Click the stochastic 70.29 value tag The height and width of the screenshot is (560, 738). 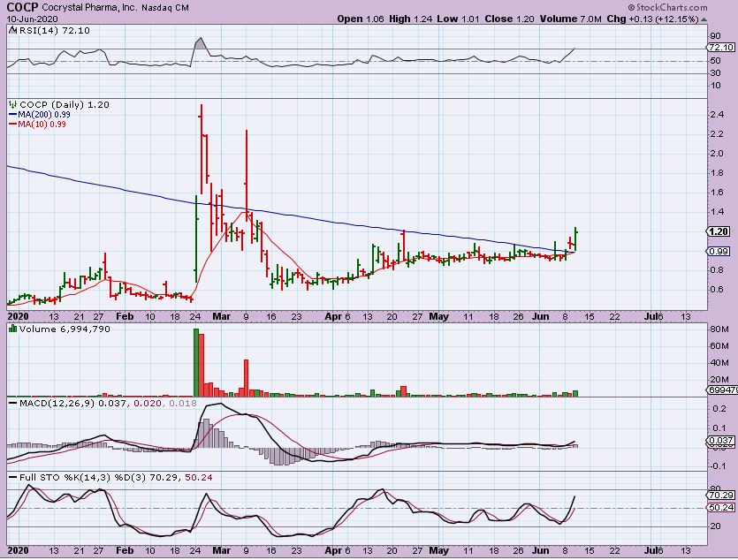(x=719, y=496)
